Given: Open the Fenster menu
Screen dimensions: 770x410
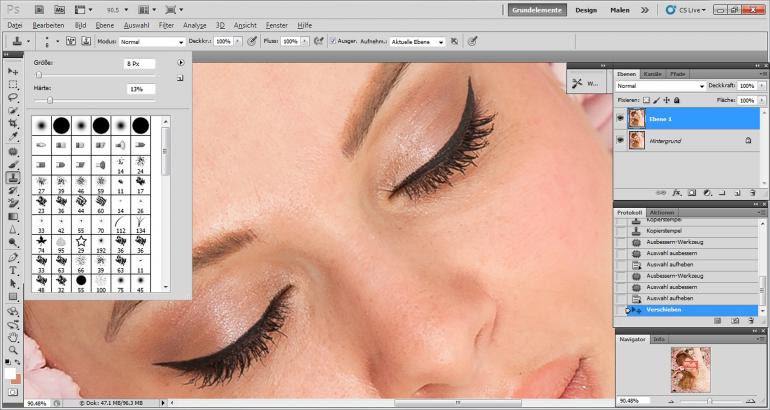Looking at the screenshot, I should [276, 25].
